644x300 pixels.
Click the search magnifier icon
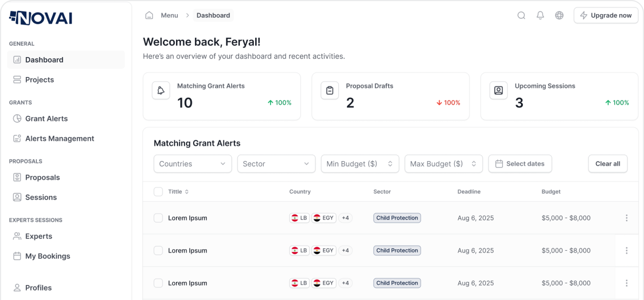pyautogui.click(x=521, y=15)
